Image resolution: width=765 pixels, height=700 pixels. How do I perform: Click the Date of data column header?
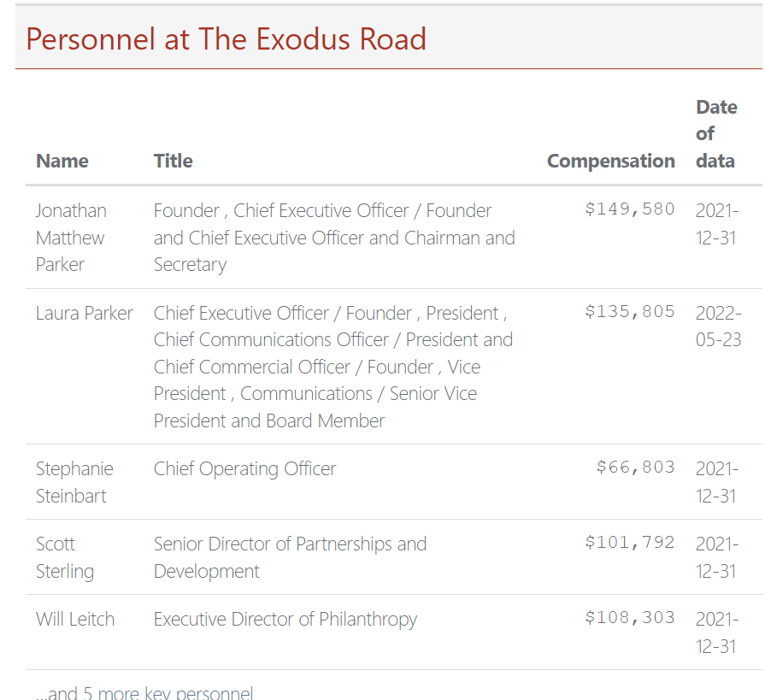(x=715, y=134)
